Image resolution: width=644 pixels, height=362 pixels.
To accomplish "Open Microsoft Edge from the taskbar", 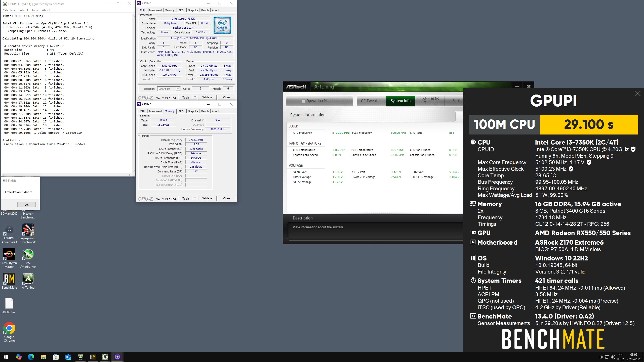I will click(31, 357).
